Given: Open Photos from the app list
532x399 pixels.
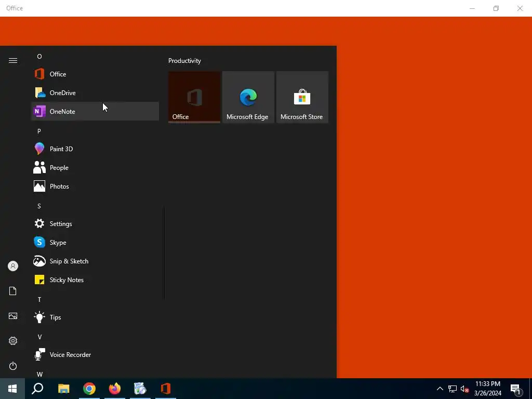Looking at the screenshot, I should (x=95, y=187).
